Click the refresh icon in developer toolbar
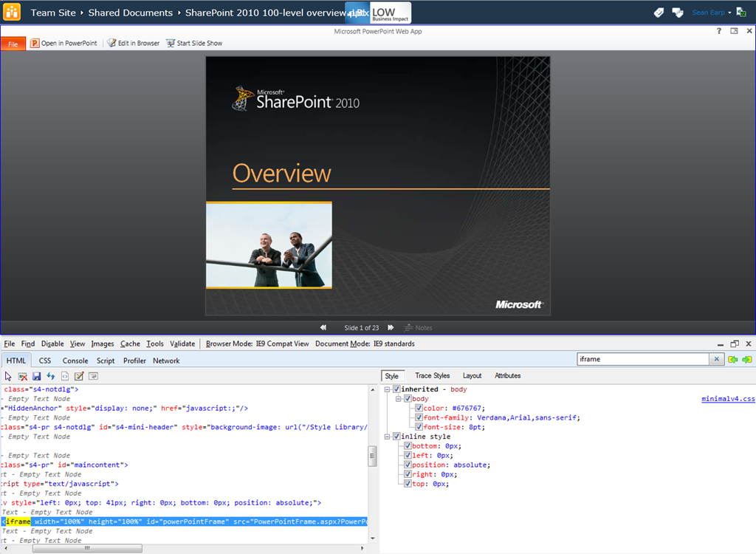The width and height of the screenshot is (756, 554). tap(50, 376)
